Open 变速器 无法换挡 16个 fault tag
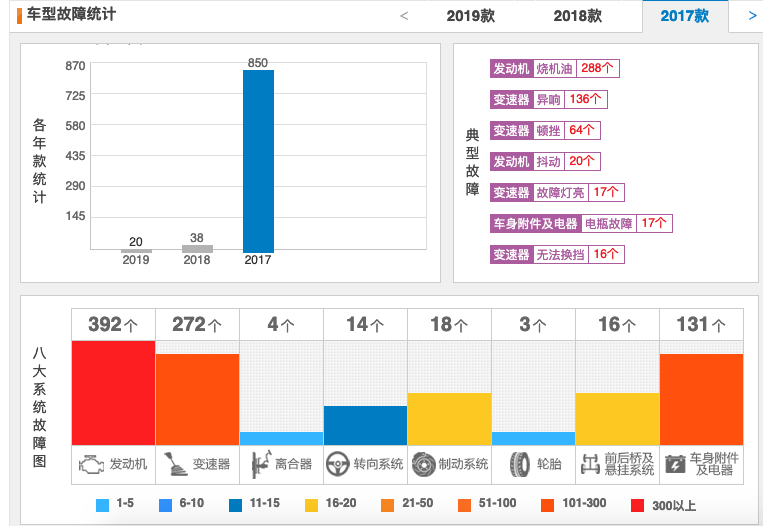 (557, 254)
